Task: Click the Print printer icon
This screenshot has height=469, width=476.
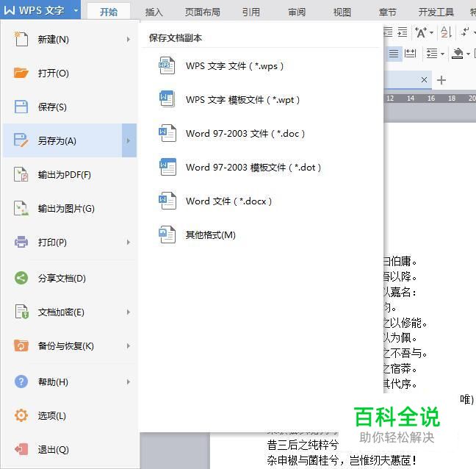Action: pyautogui.click(x=21, y=242)
